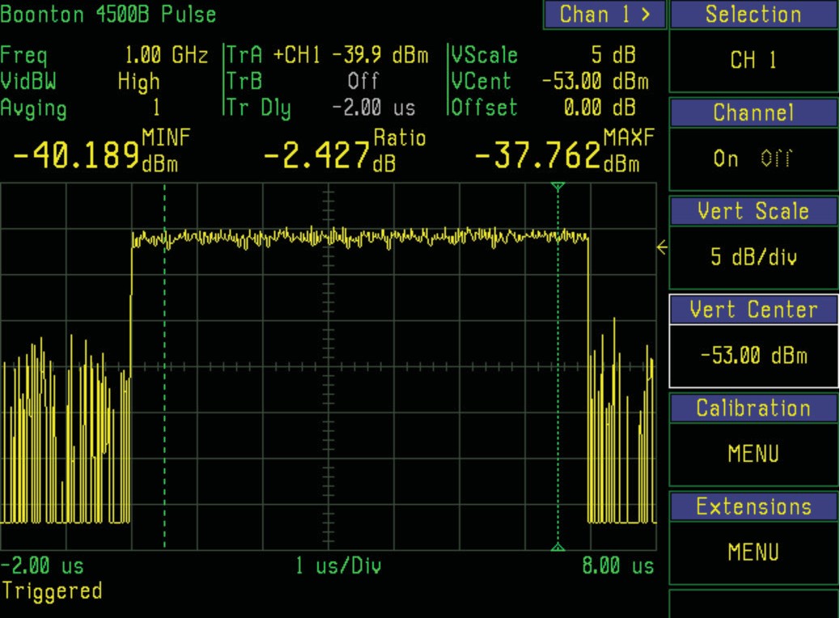This screenshot has width=840, height=618.
Task: Open Calibration MENU softkey
Action: click(x=753, y=454)
